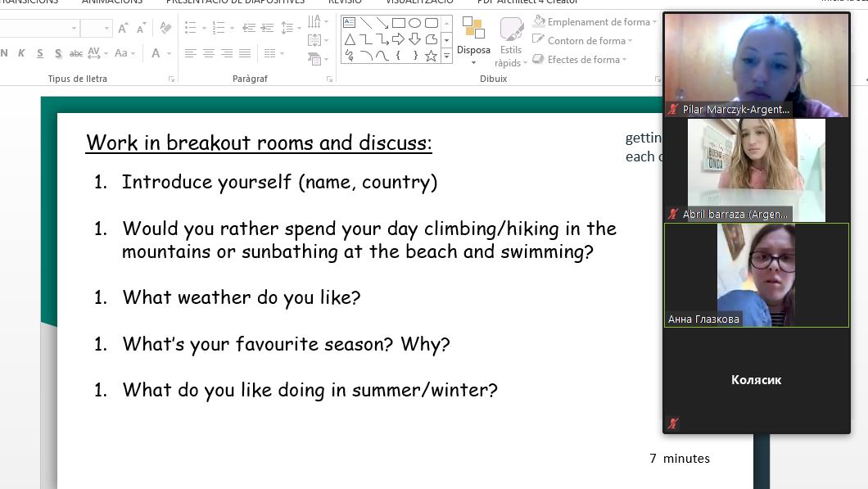Decrease the font size with the smaller A
This screenshot has width=868, height=489.
[141, 28]
